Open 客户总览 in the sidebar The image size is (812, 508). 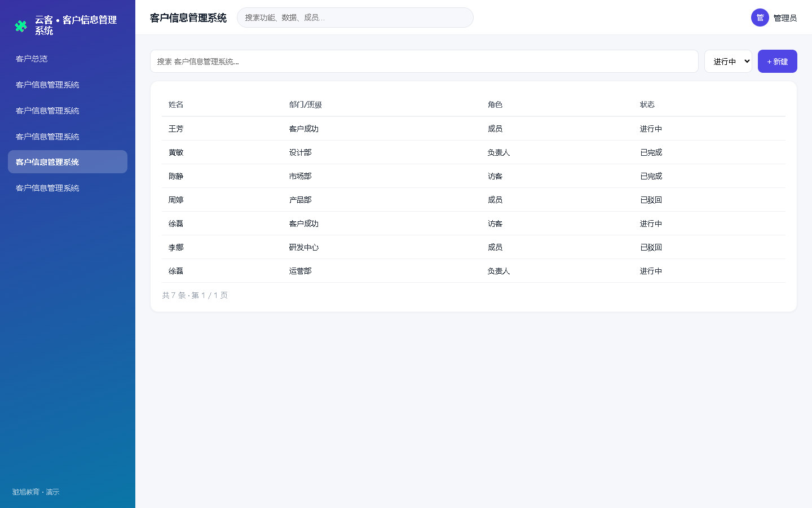68,59
